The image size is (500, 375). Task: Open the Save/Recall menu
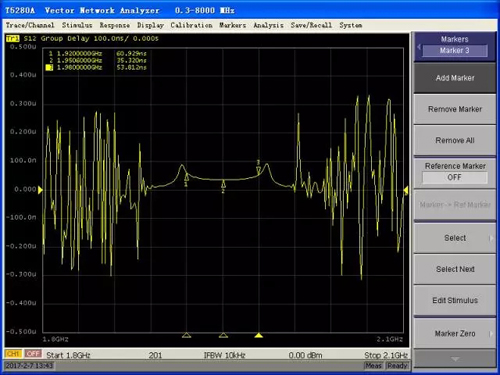311,25
